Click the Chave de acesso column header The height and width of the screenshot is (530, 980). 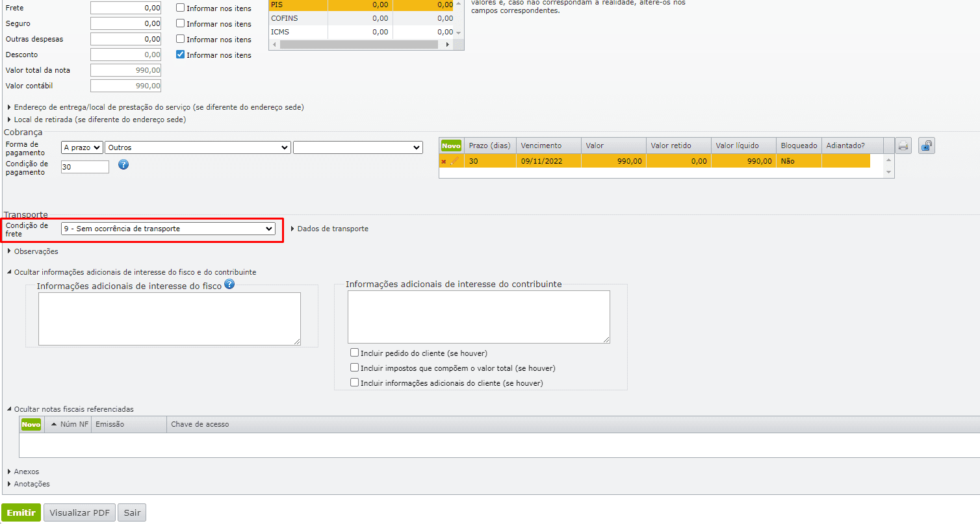coord(572,424)
